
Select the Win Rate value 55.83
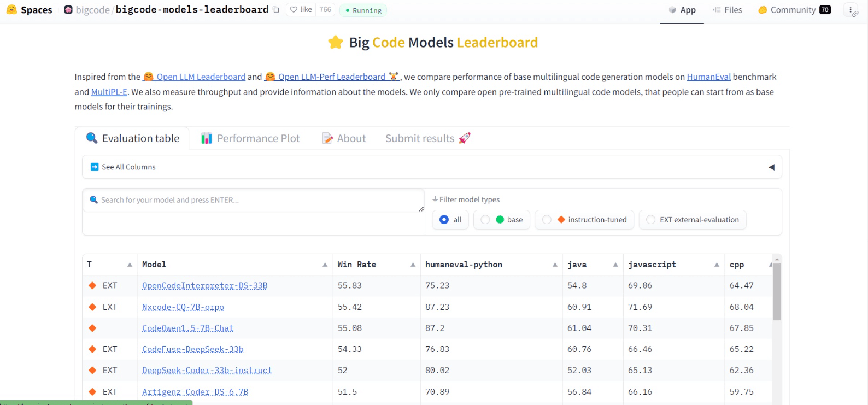click(x=350, y=286)
